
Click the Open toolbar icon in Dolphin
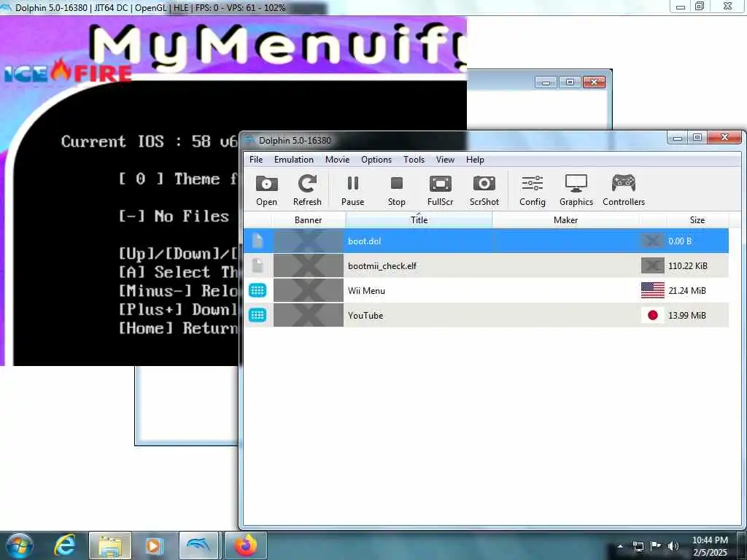point(266,190)
